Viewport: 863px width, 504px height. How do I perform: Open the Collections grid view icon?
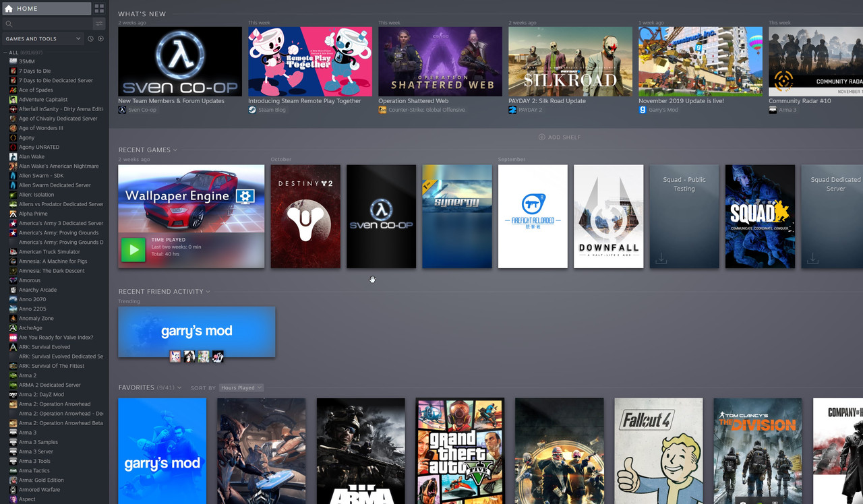pos(99,9)
